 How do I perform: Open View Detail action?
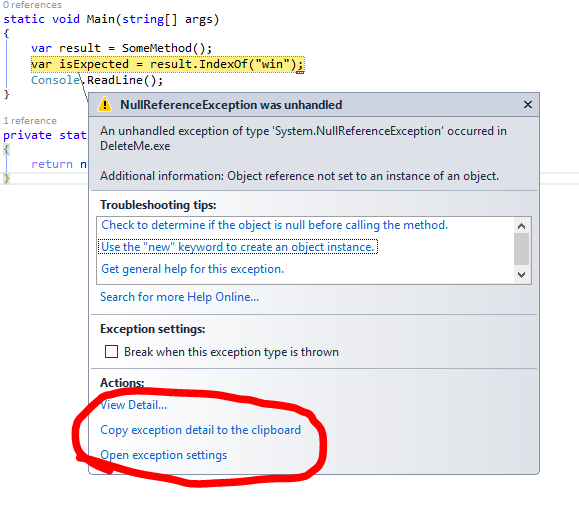(133, 405)
